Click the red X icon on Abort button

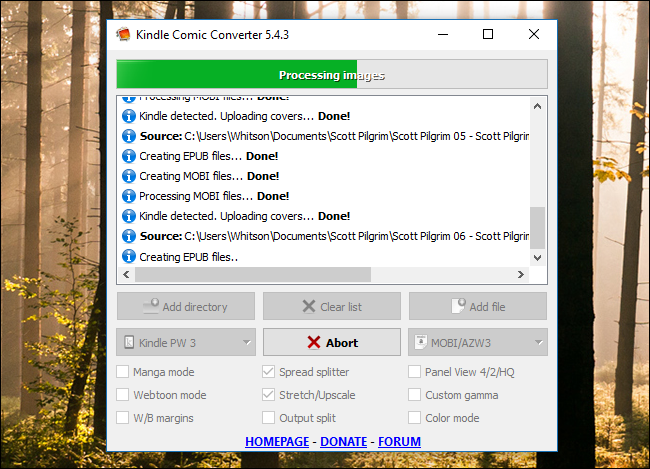[x=314, y=343]
